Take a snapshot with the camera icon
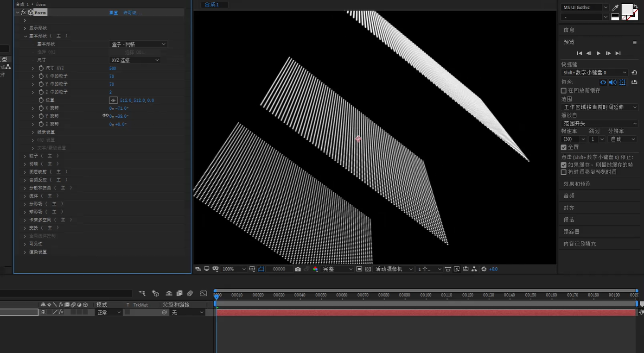644x353 pixels. coord(298,269)
